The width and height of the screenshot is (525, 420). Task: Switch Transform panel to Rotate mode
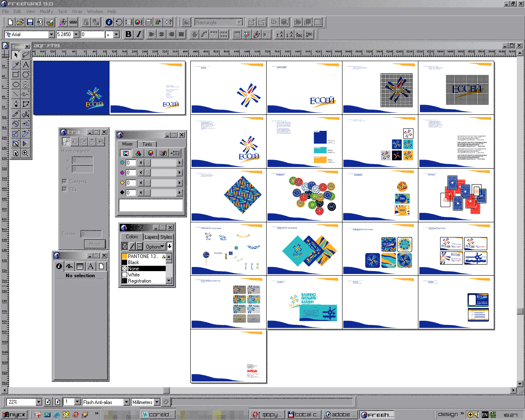[75, 142]
